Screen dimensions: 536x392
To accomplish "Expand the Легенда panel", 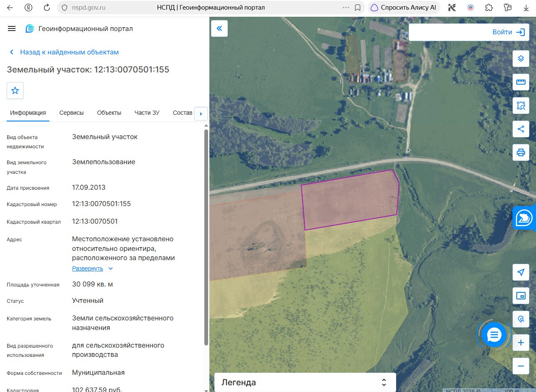I will pos(305,382).
